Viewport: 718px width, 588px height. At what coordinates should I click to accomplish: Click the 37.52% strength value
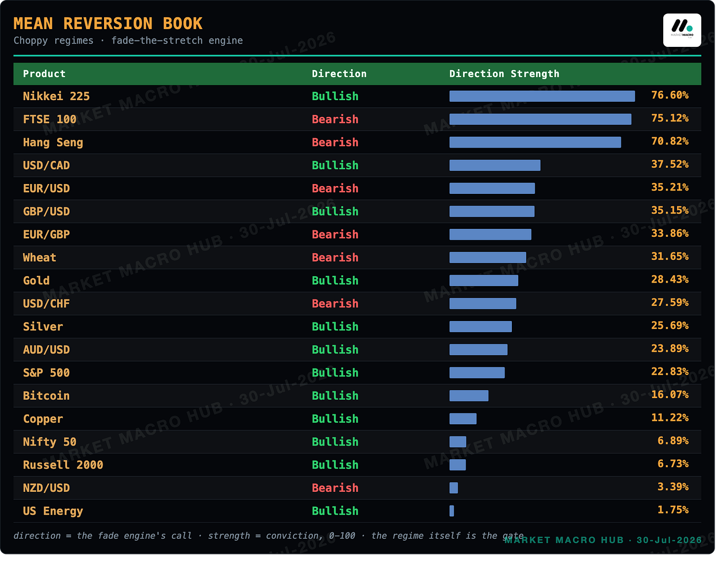(670, 164)
